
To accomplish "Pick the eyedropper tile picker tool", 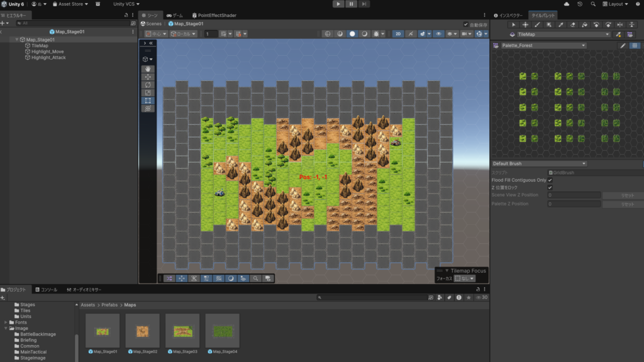I will 560,25.
